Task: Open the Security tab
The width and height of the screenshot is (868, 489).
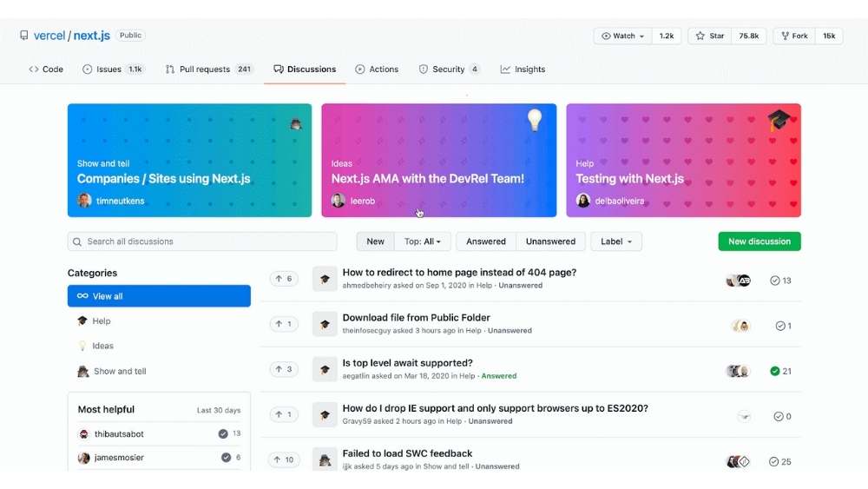Action: tap(449, 69)
